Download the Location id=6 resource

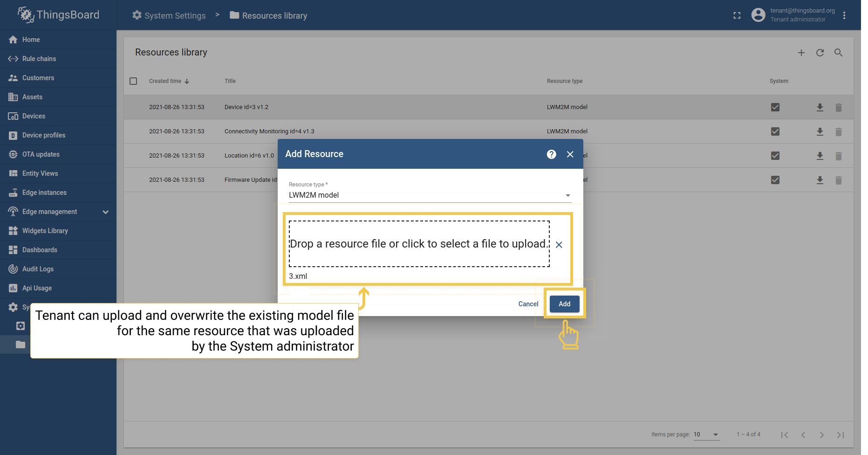tap(820, 156)
